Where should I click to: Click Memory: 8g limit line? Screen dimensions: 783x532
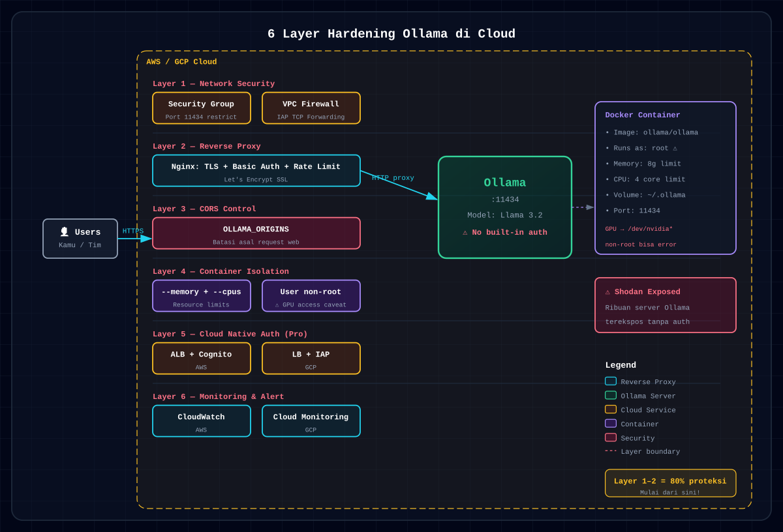pos(643,164)
